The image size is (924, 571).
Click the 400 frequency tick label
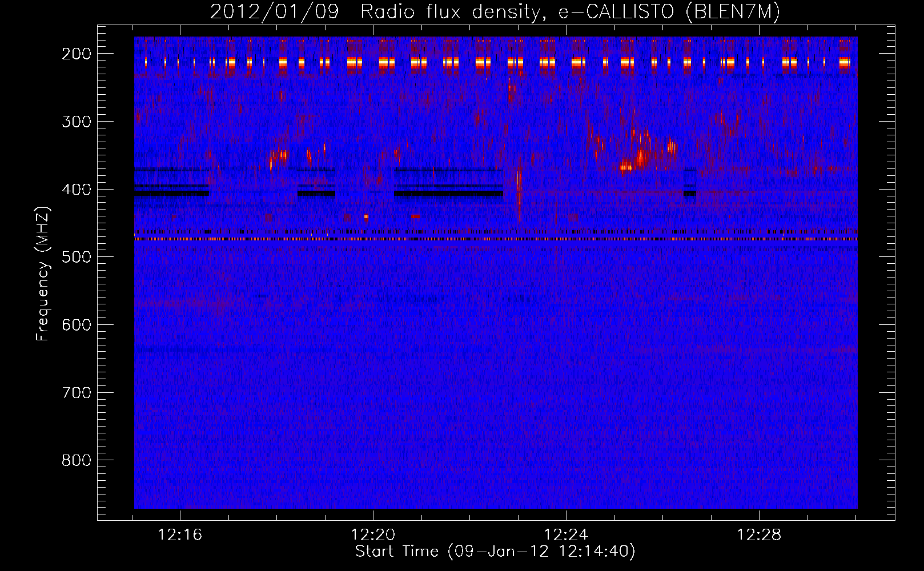pyautogui.click(x=77, y=190)
